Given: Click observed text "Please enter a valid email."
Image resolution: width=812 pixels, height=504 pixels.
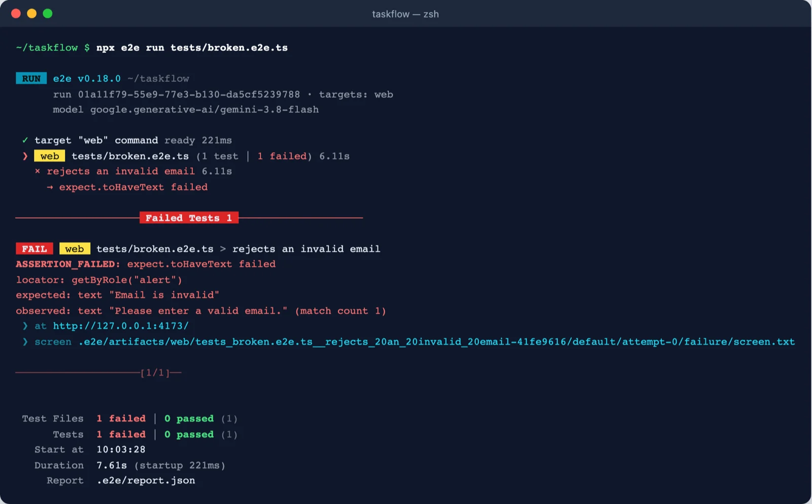Looking at the screenshot, I should point(198,311).
